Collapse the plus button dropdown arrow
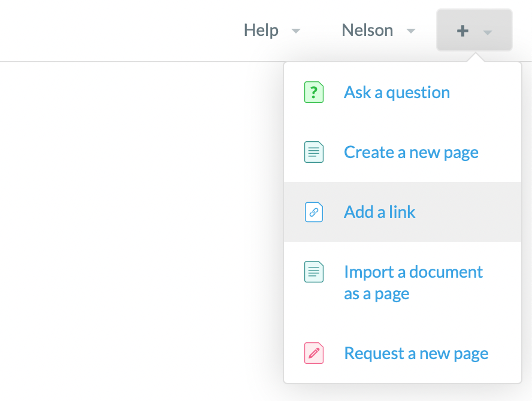Screen dimensions: 532x401 pos(488,32)
